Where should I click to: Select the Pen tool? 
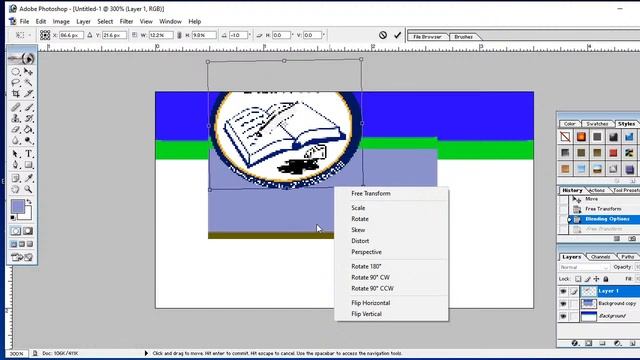pyautogui.click(x=16, y=165)
